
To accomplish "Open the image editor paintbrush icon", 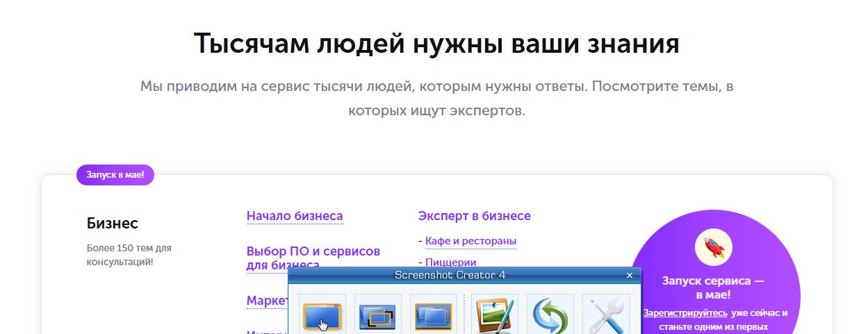I will 495,315.
